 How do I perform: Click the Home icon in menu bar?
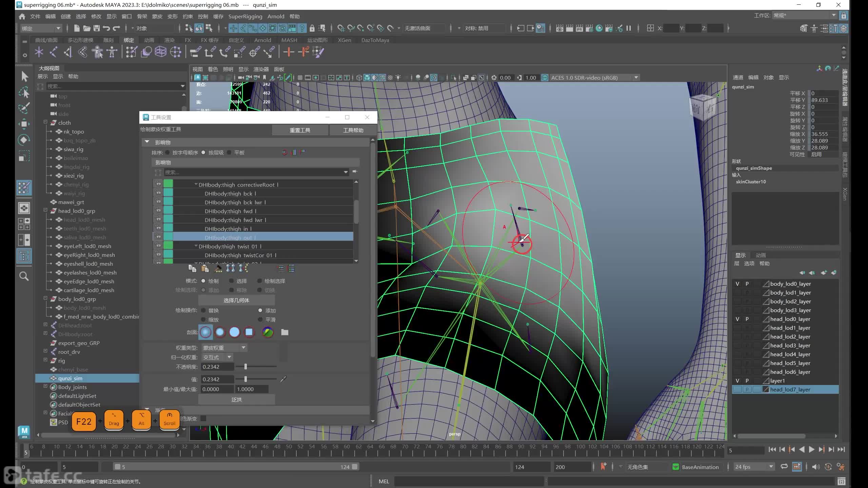pyautogui.click(x=22, y=16)
